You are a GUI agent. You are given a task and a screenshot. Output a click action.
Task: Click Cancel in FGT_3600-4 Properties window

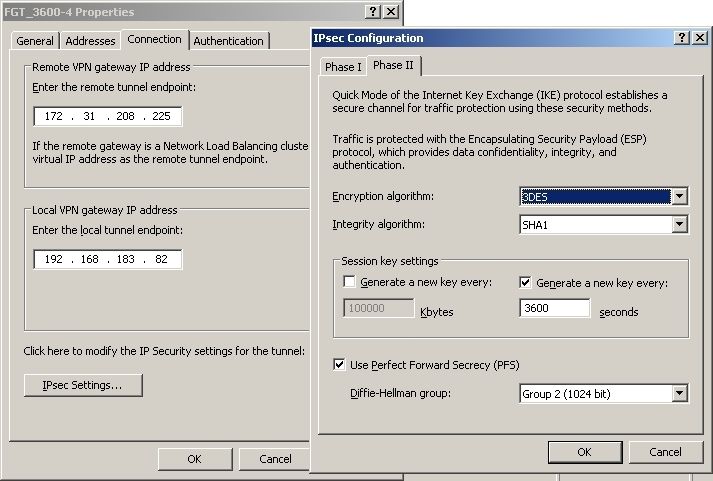click(275, 459)
